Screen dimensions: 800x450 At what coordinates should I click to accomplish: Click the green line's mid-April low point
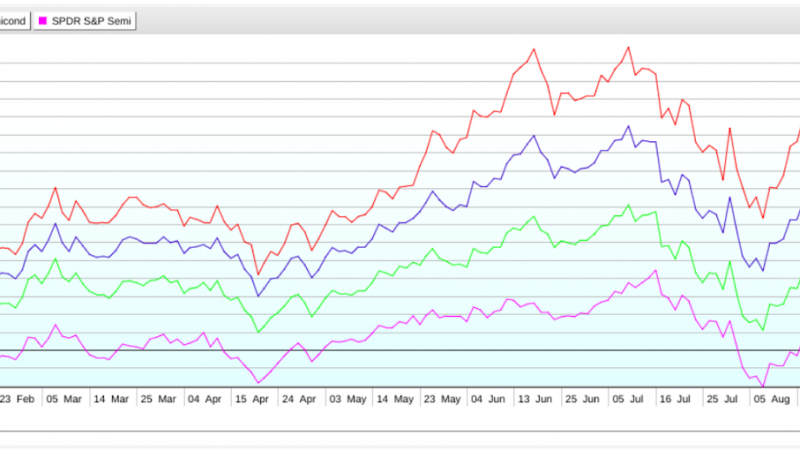(259, 332)
